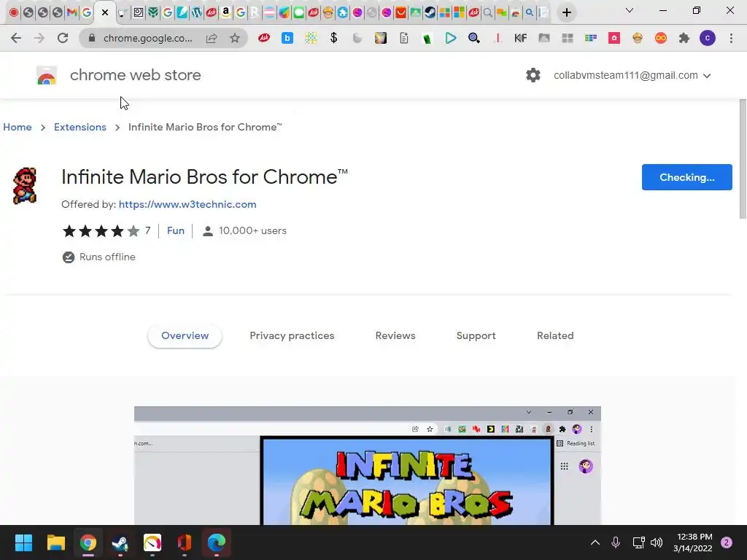Share this page from the address bar
The width and height of the screenshot is (747, 560).
[x=212, y=38]
